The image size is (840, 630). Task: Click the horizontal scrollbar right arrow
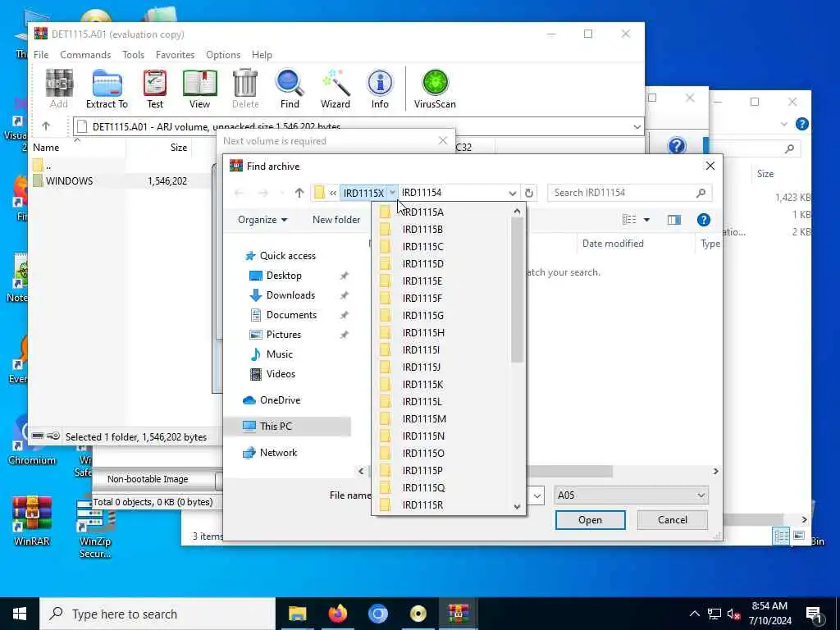[715, 472]
